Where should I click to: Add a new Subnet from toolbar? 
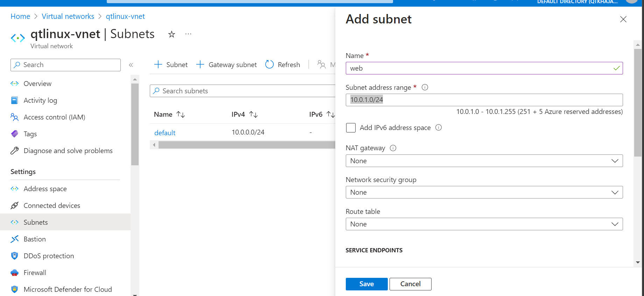(x=171, y=65)
